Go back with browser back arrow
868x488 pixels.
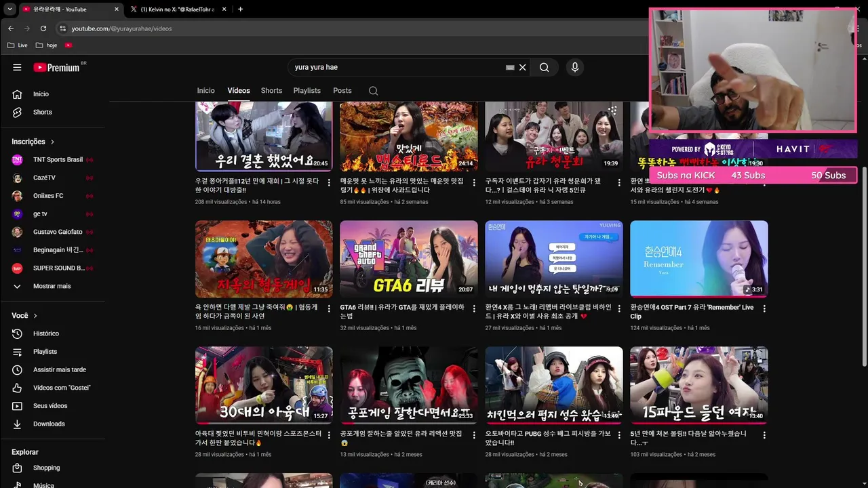(x=10, y=28)
